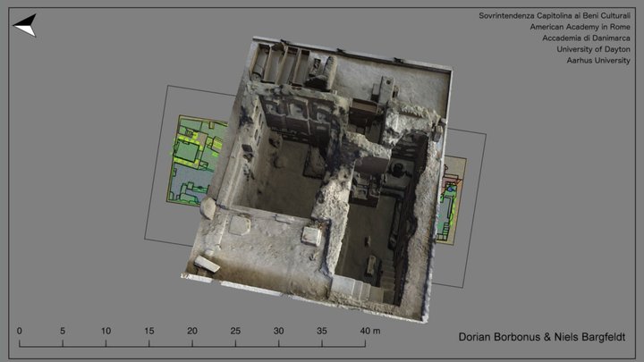644x362 pixels.
Task: Click the '25' label on scale bar
Action: click(235, 331)
